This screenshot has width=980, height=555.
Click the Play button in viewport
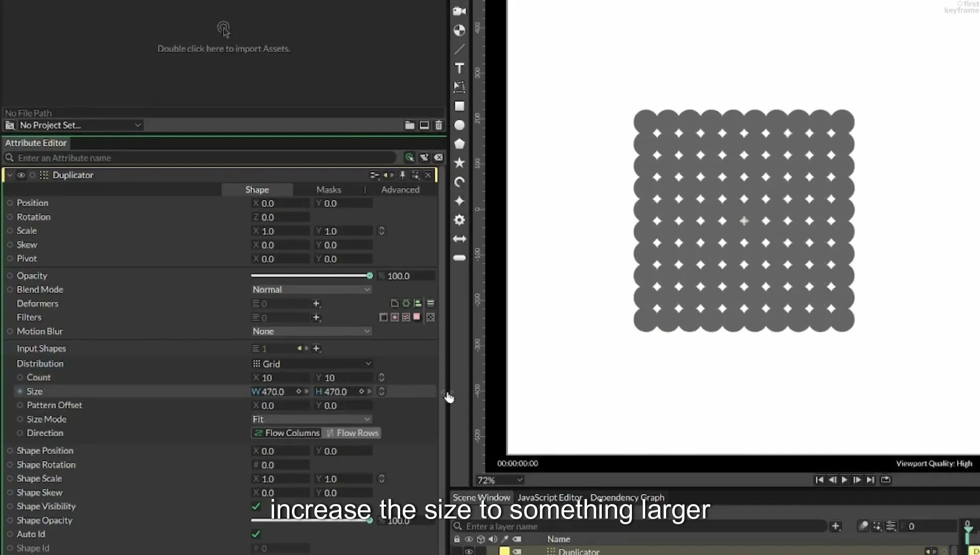[844, 480]
